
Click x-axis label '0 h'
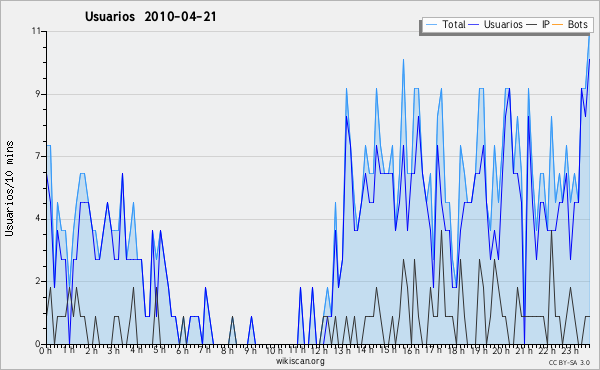pyautogui.click(x=45, y=350)
